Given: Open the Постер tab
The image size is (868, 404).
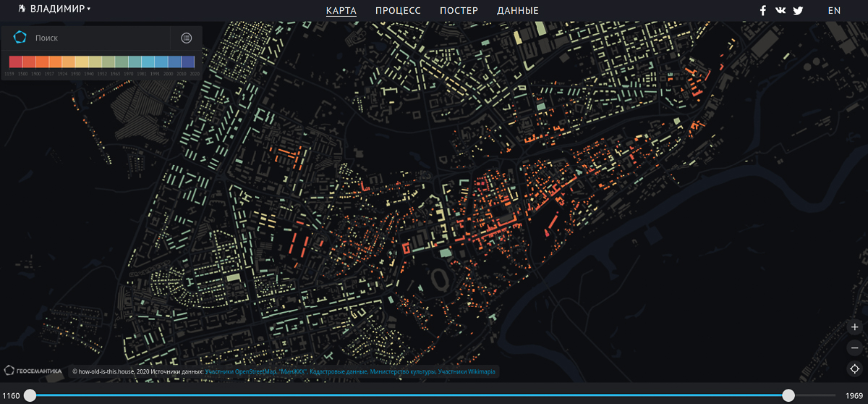Looking at the screenshot, I should point(459,11).
